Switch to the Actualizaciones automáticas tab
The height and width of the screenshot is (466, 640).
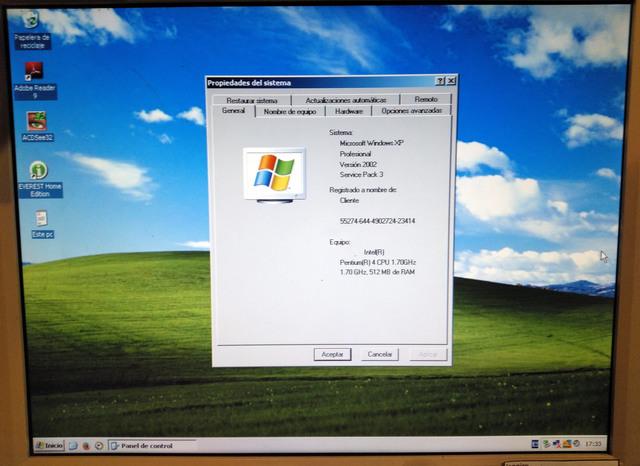coord(346,100)
